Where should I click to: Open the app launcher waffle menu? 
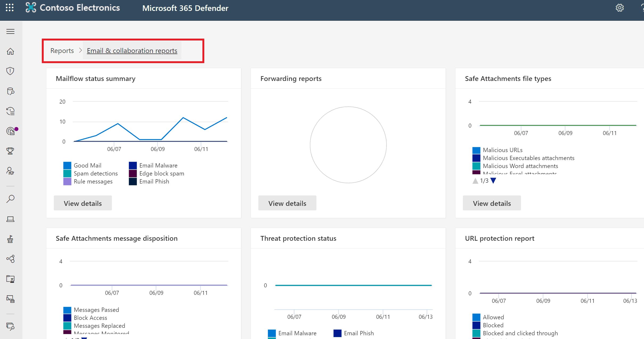(x=10, y=8)
